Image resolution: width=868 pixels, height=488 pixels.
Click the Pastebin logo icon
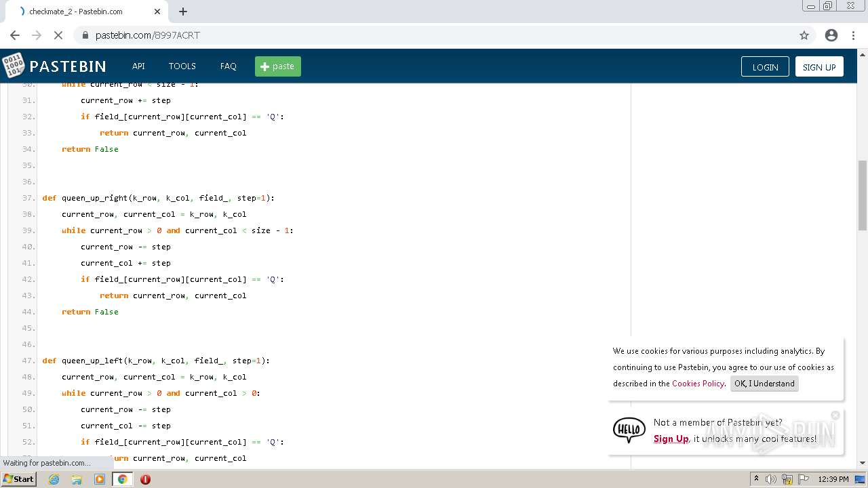tap(13, 66)
